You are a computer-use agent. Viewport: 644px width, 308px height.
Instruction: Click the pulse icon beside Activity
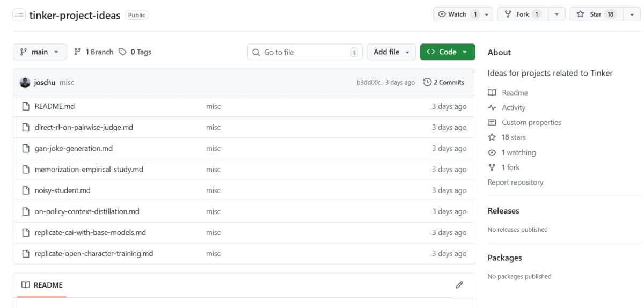[x=492, y=108]
